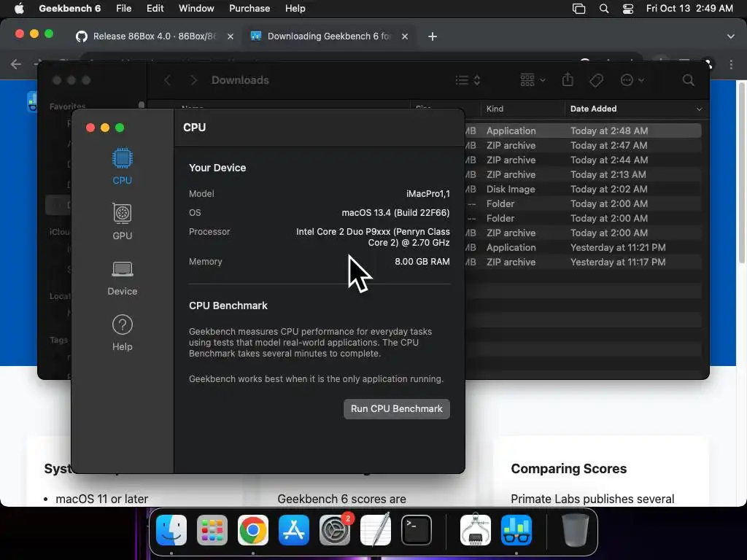
Task: Go back in Finder Downloads window
Action: [x=167, y=80]
